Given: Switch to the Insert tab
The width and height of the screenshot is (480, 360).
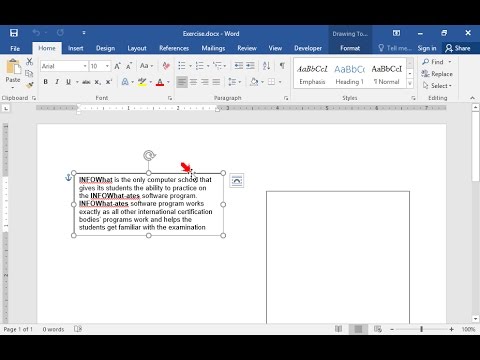Looking at the screenshot, I should (x=76, y=48).
